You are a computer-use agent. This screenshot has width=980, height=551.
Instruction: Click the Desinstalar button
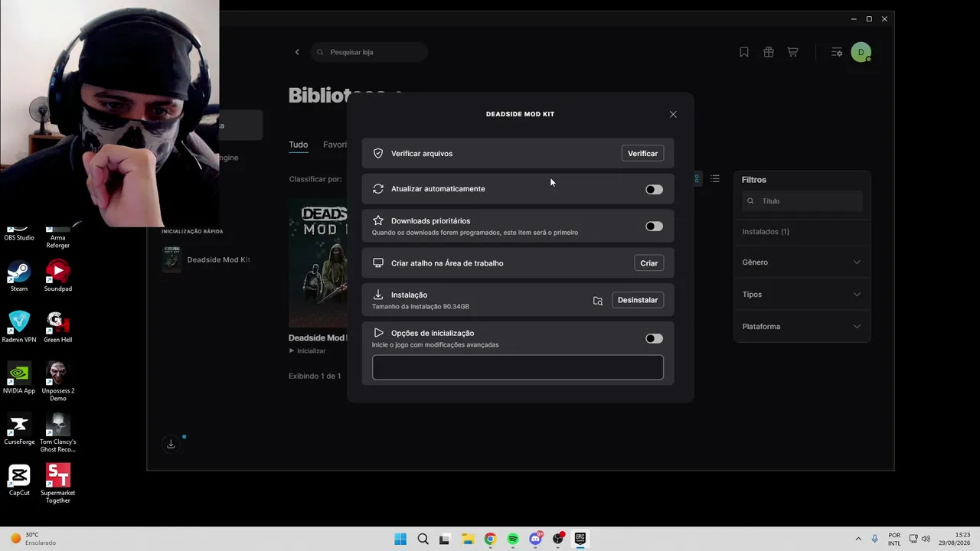(638, 300)
